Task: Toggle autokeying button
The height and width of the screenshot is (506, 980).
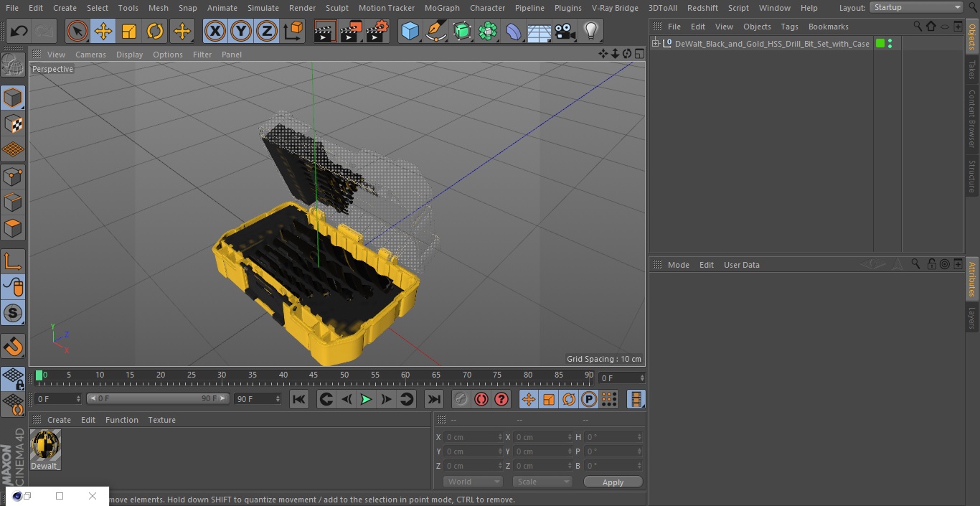Action: pos(481,399)
